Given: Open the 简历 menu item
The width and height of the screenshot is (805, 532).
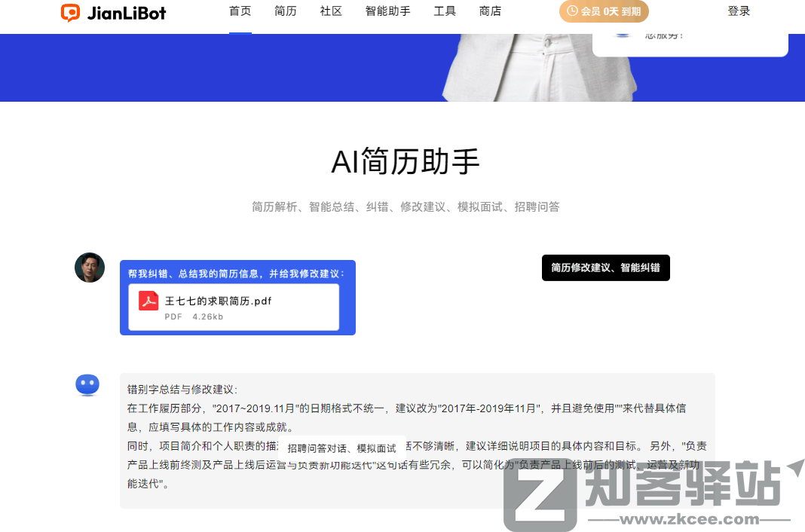Looking at the screenshot, I should point(285,11).
